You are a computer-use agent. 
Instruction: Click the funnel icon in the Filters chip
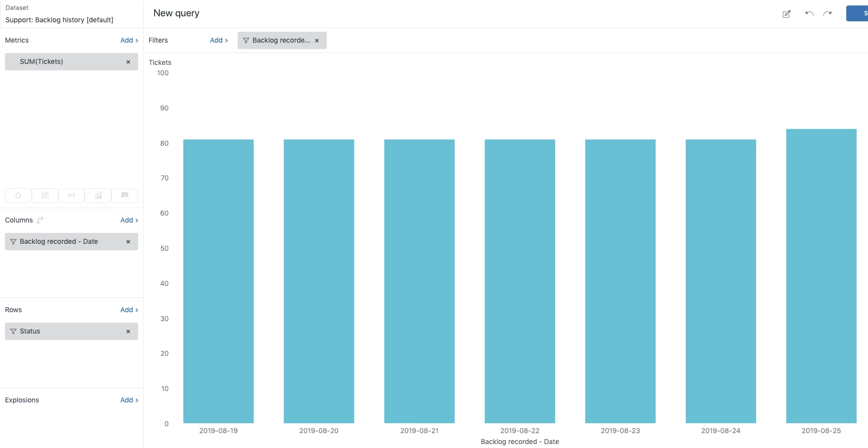tap(246, 41)
